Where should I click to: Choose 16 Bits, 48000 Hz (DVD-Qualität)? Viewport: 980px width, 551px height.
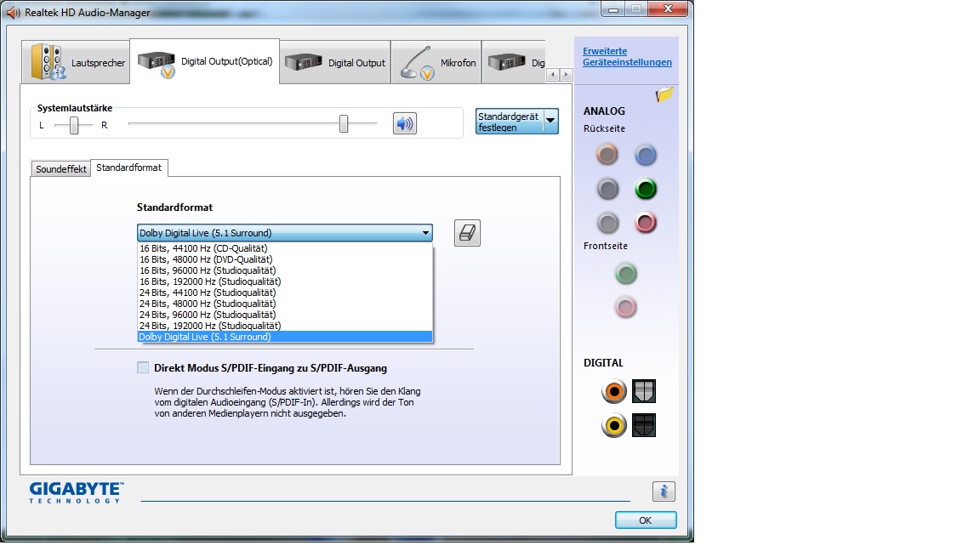[284, 259]
